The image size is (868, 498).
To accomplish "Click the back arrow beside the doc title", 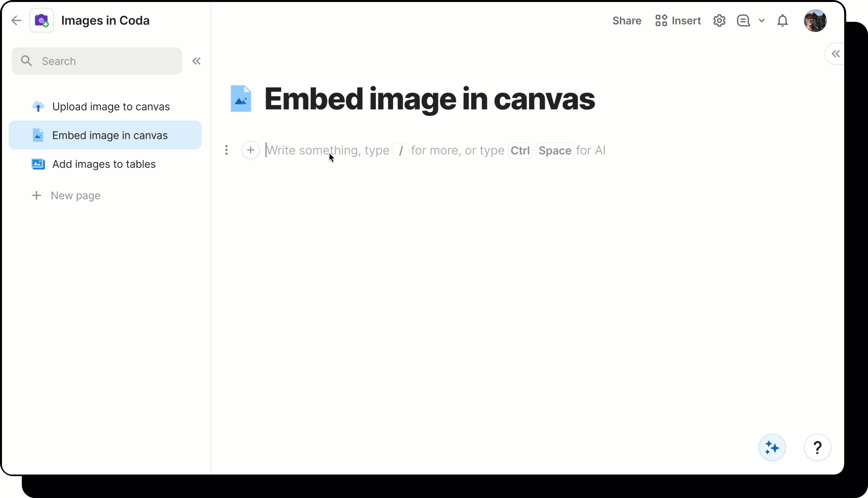I will pyautogui.click(x=16, y=20).
